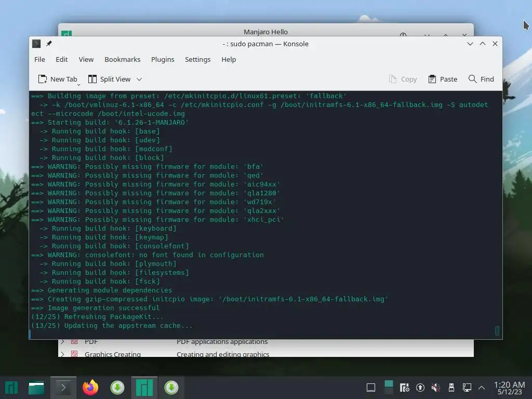532x399 pixels.
Task: Show hidden system tray icons arrow
Action: coord(482,388)
